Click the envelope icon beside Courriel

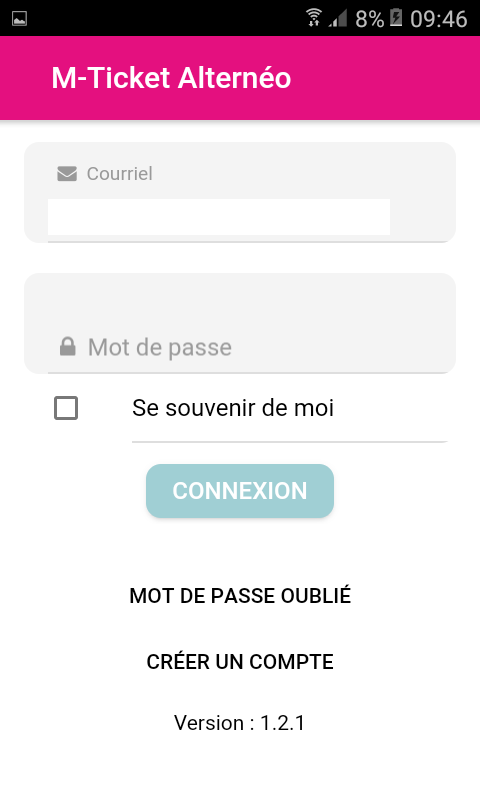[67, 174]
